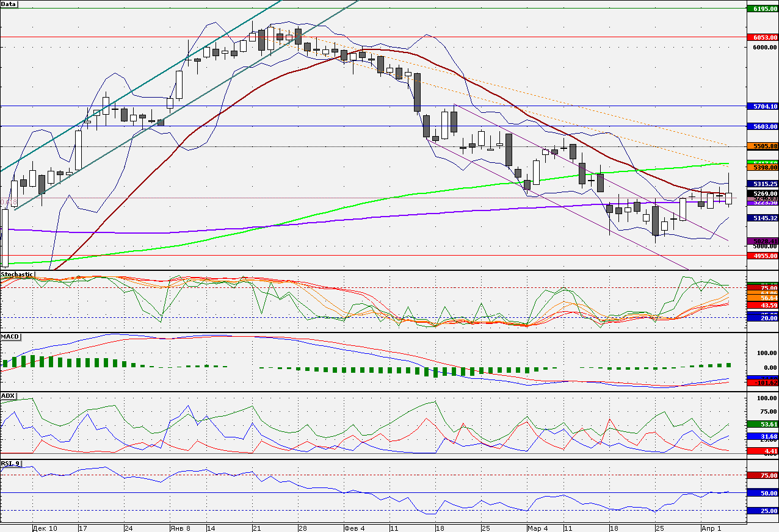Select the ADX 100.00 axis value
Image resolution: width=779 pixels, height=532 pixels.
tap(766, 398)
